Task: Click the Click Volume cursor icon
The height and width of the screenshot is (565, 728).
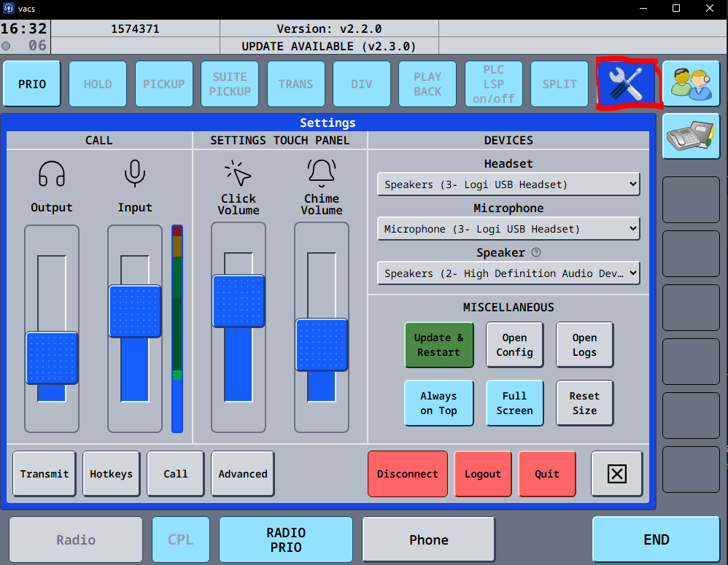Action: pyautogui.click(x=239, y=174)
